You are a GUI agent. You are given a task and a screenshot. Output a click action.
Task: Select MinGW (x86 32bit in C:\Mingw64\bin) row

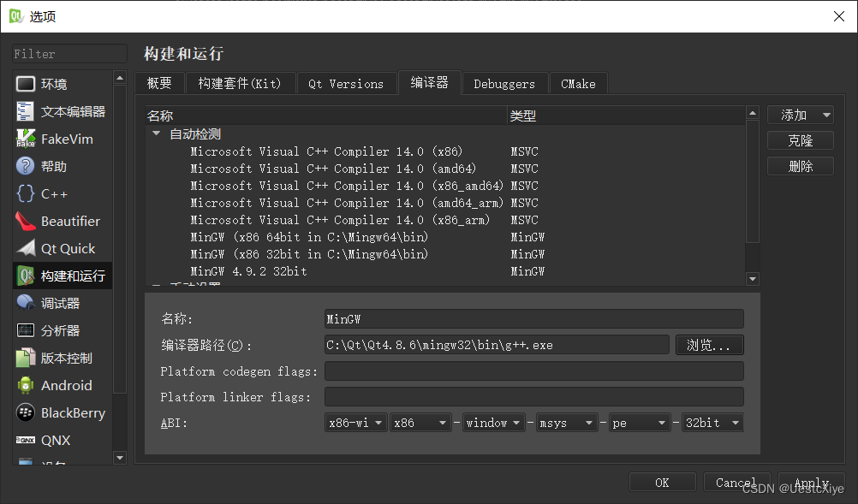point(445,253)
